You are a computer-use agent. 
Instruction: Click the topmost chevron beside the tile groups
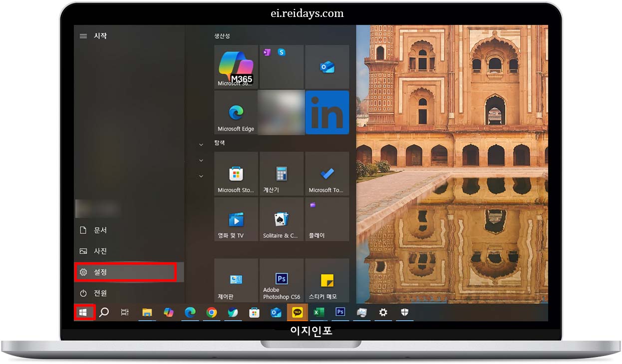[x=201, y=144]
